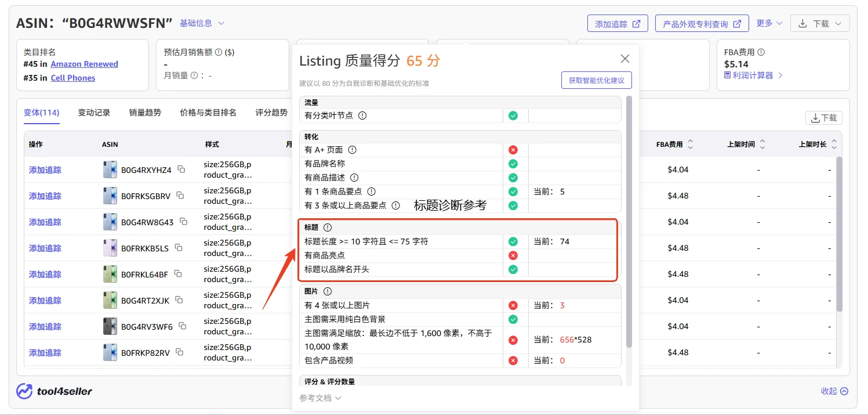Add tracking for B0FRKL64BF row
This screenshot has height=415, width=868.
click(x=45, y=275)
